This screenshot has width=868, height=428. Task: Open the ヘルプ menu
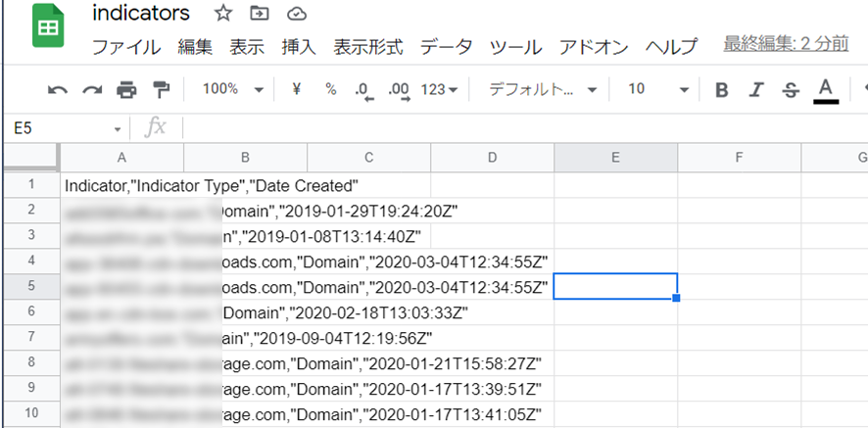click(x=671, y=46)
